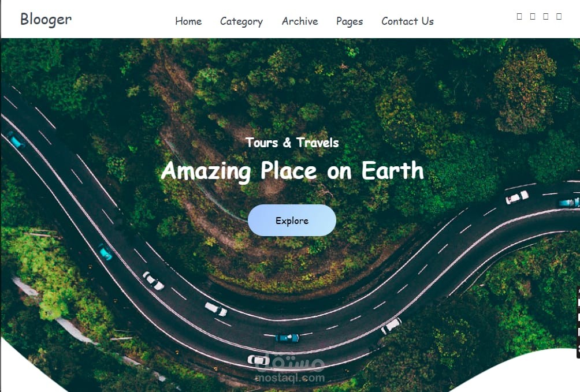Viewport: 580px width, 392px height.
Task: Click the white sedan beside the Explore button's road
Action: click(x=517, y=197)
